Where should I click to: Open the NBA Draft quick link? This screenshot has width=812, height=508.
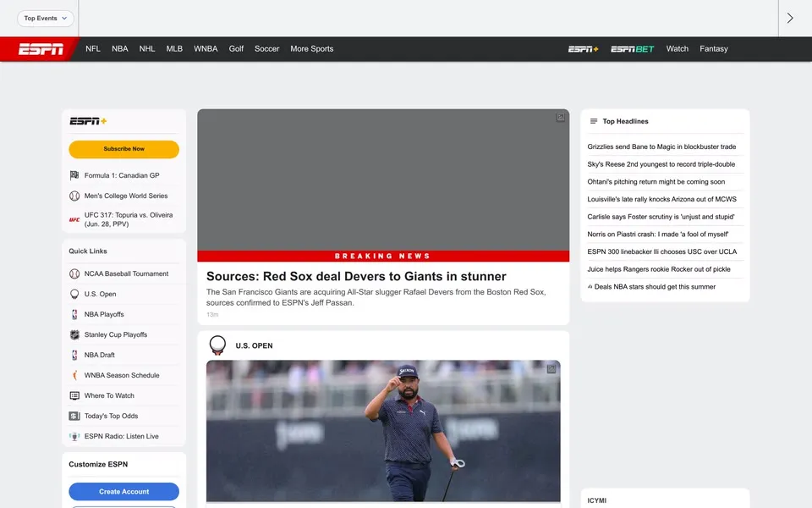100,355
